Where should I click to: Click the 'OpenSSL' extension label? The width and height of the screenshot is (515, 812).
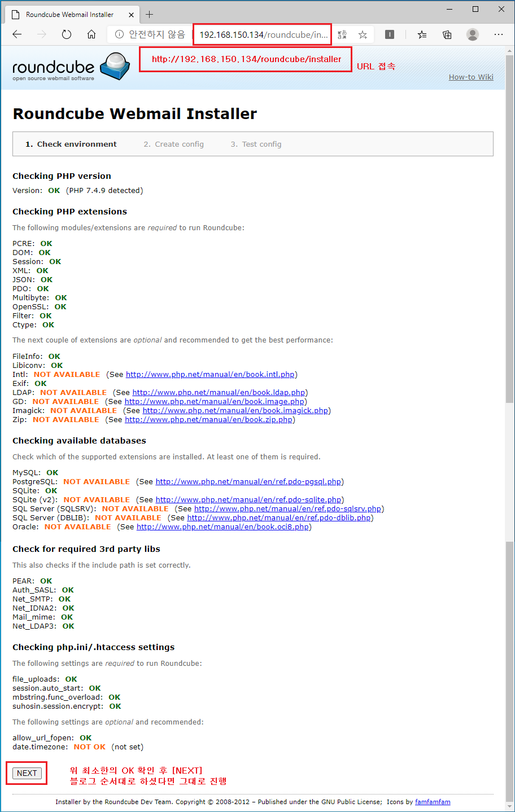(x=29, y=306)
